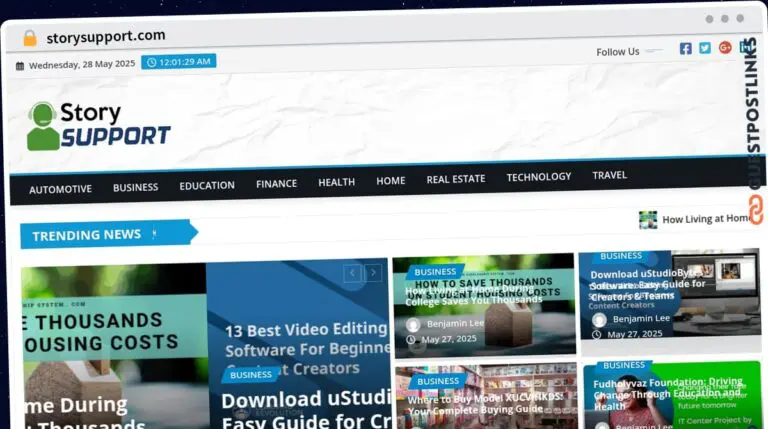Click 'How Living at Home' ticker thumbnail
768x429 pixels.
tap(648, 219)
